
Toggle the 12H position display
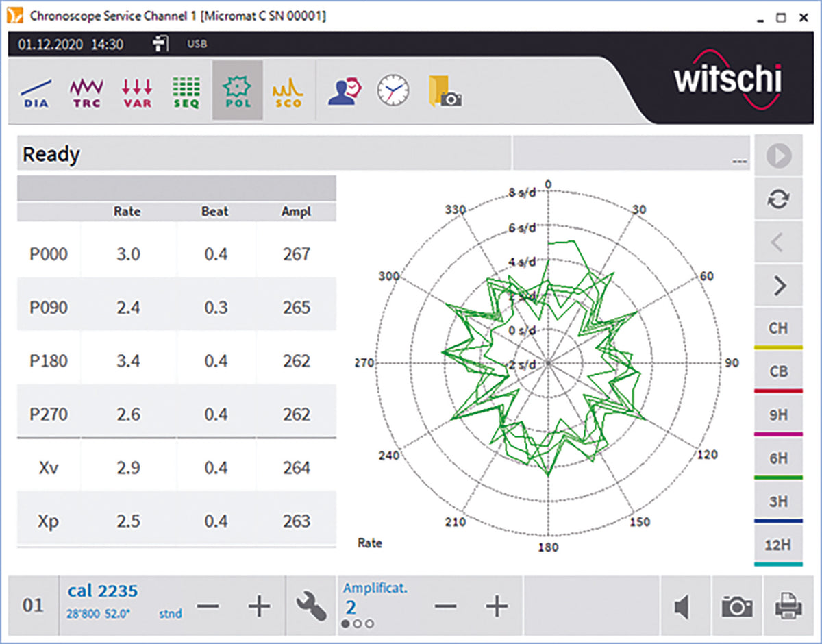tap(778, 545)
